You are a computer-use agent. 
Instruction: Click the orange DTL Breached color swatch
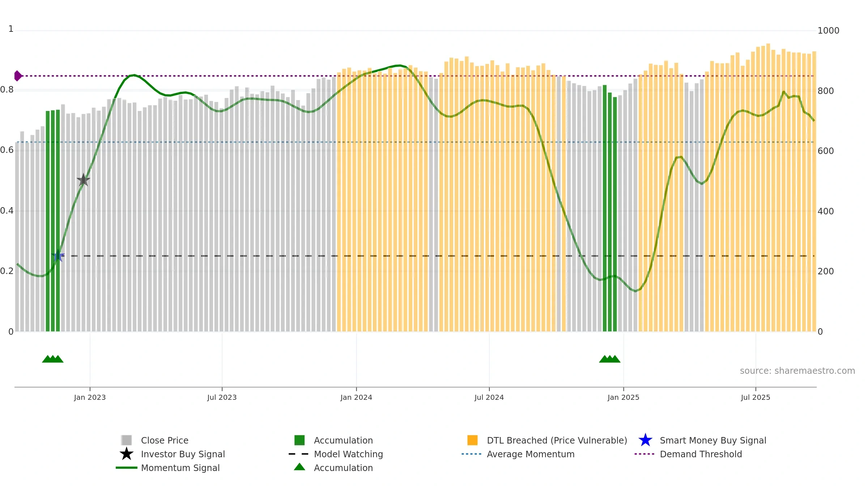tap(472, 440)
